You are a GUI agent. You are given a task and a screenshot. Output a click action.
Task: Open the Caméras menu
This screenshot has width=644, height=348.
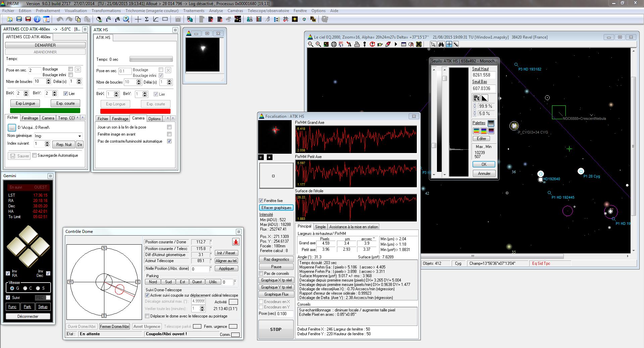235,11
